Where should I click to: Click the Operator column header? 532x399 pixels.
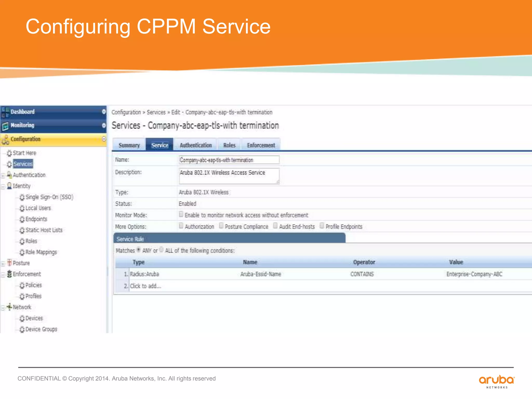point(364,262)
